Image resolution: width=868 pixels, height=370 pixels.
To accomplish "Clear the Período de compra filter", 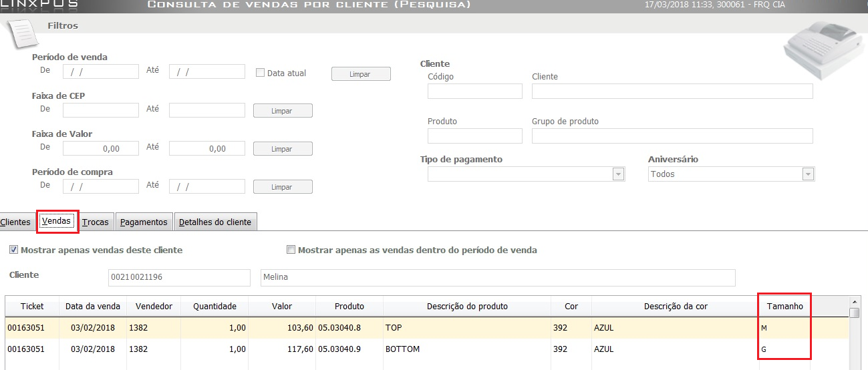I will coord(282,187).
